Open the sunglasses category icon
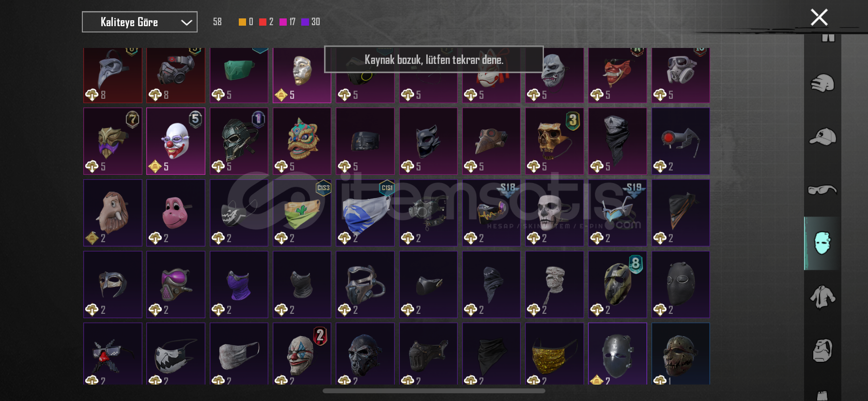868x401 pixels. point(822,189)
